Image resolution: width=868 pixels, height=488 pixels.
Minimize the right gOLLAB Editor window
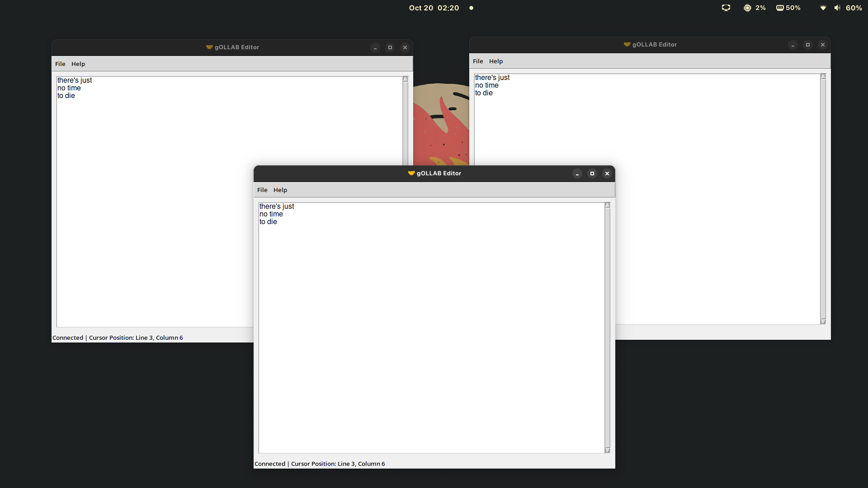coord(793,45)
